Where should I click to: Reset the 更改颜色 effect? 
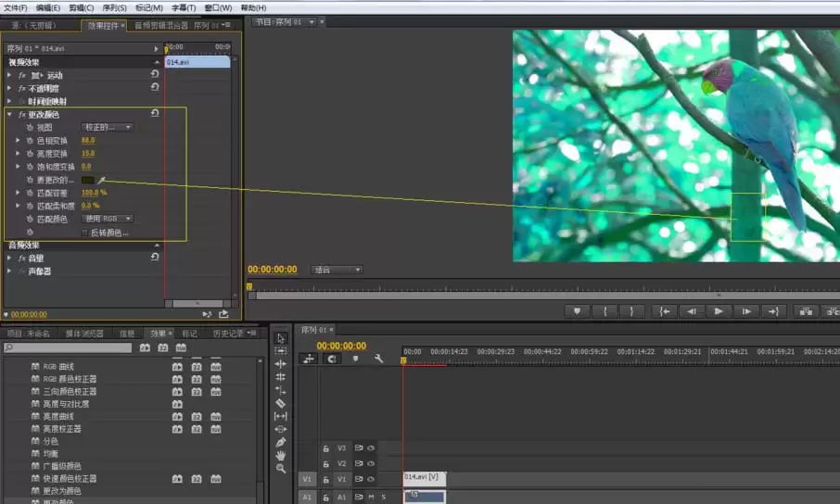click(x=155, y=114)
